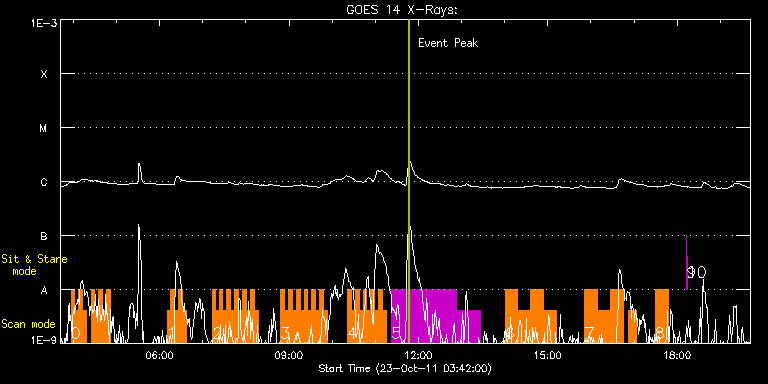
Task: Select orange raster block numbered 2
Action: pyautogui.click(x=235, y=316)
